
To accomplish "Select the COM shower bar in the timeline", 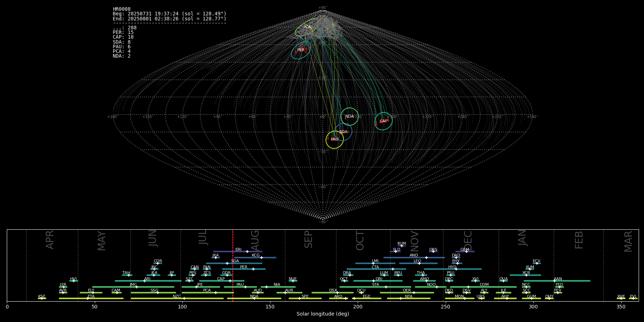I will click(x=483, y=287).
